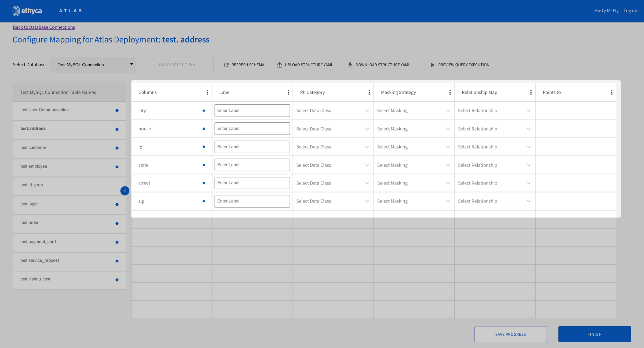The width and height of the screenshot is (644, 348).
Task: Click blue dot beside city column
Action: [204, 111]
